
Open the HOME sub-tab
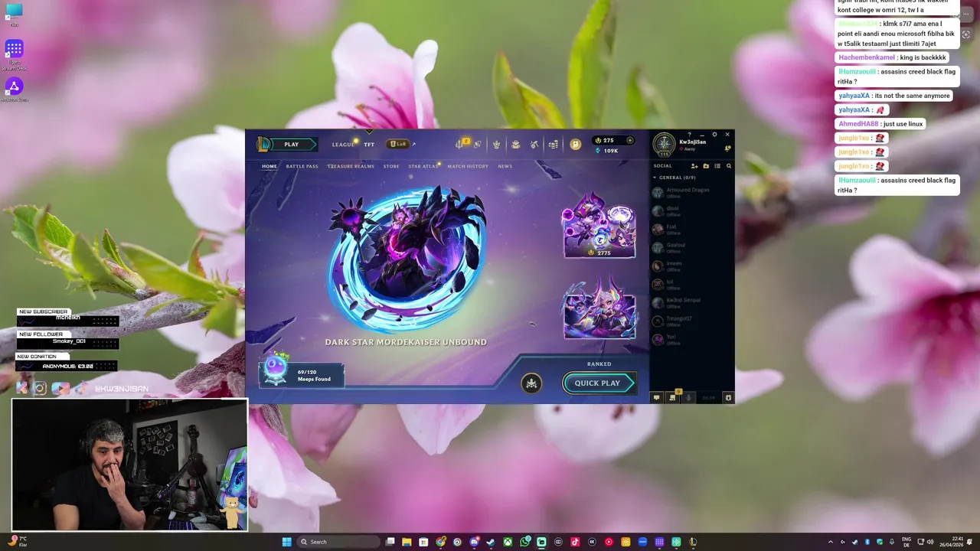[269, 166]
